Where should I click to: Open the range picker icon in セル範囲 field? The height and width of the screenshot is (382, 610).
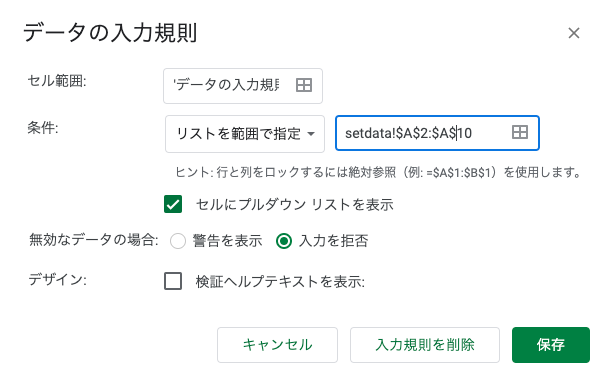click(x=304, y=85)
